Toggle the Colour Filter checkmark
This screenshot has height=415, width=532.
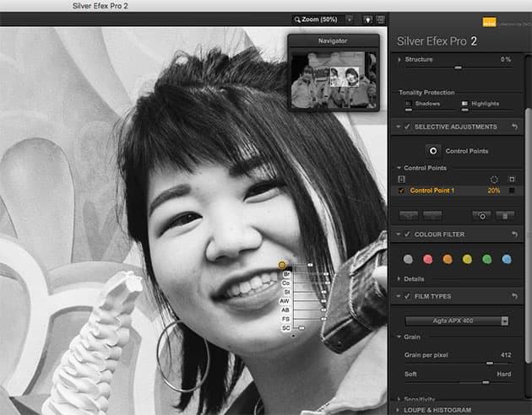[x=407, y=234]
